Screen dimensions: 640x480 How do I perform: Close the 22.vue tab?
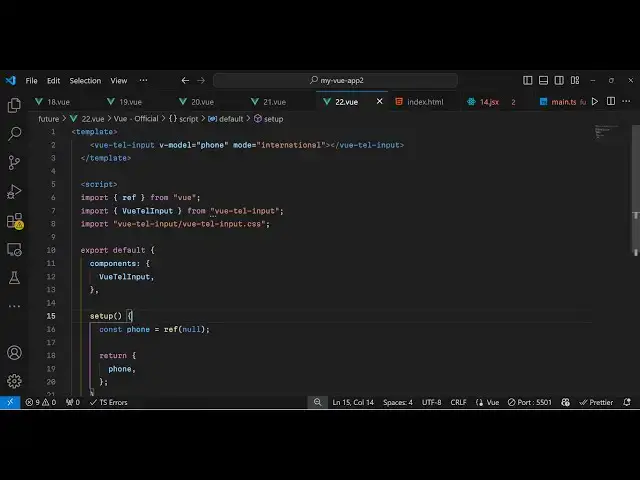[x=380, y=101]
